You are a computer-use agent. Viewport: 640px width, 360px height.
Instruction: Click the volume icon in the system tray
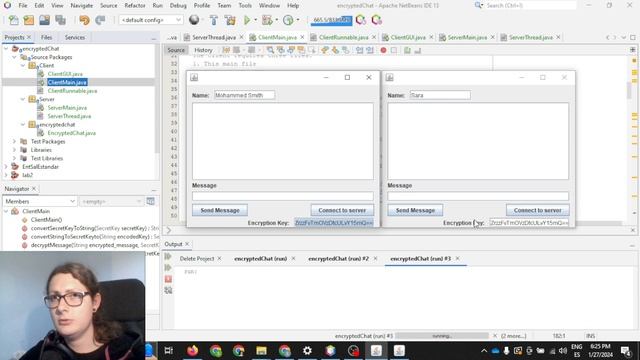pyautogui.click(x=563, y=351)
